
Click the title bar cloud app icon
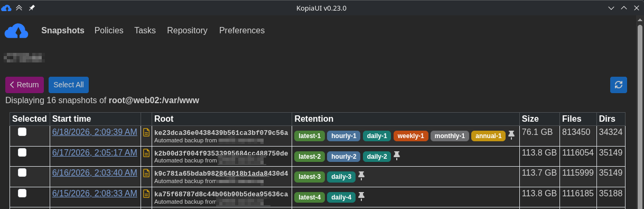coord(6,8)
